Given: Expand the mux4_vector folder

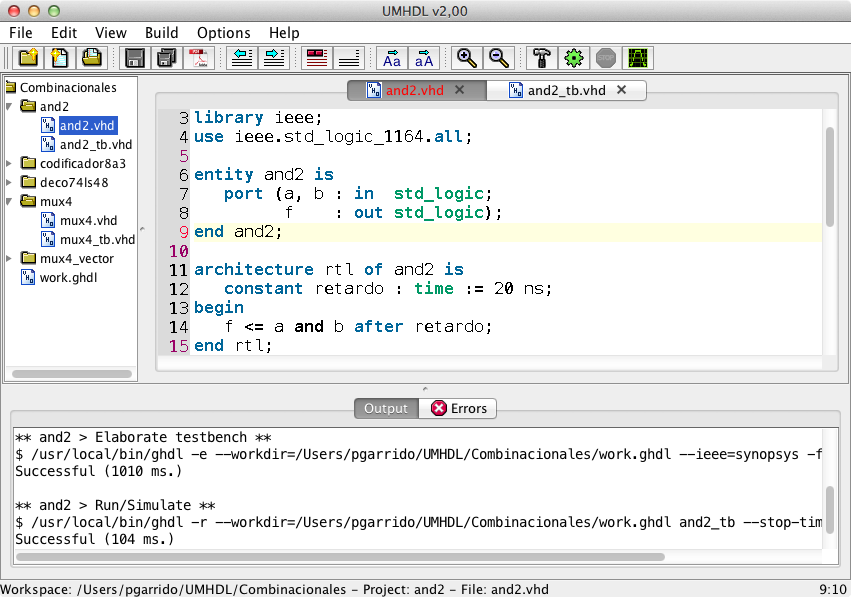Looking at the screenshot, I should pyautogui.click(x=10, y=258).
